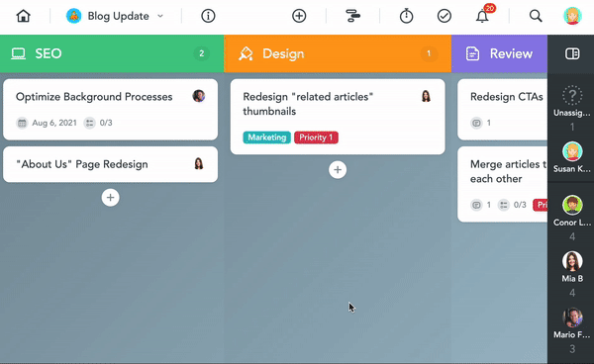This screenshot has width=594, height=364.
Task: Go to the home screen icon
Action: [x=23, y=16]
